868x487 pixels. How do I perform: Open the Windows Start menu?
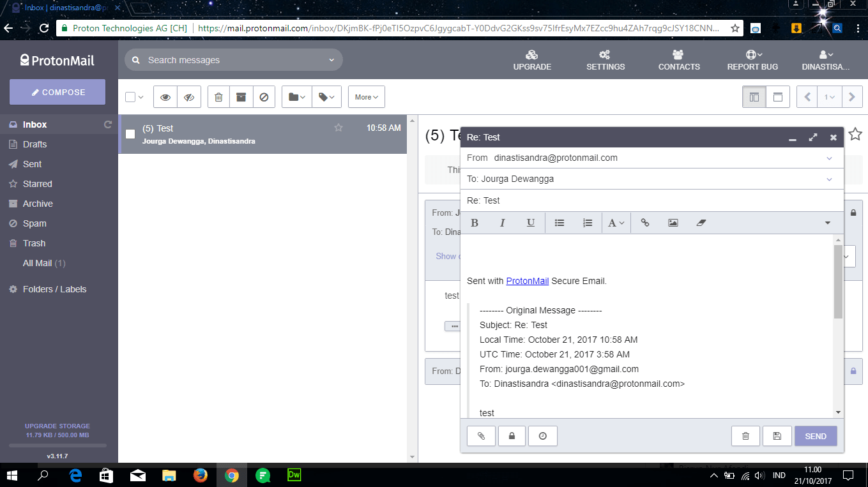[x=12, y=476]
